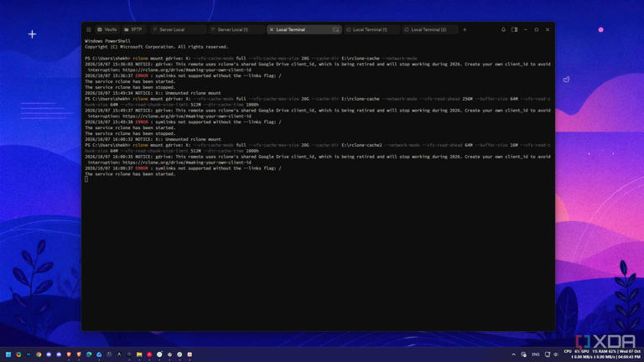Viewport: 644px width, 362px height.
Task: Open File Explorer from taskbar
Action: 139,354
